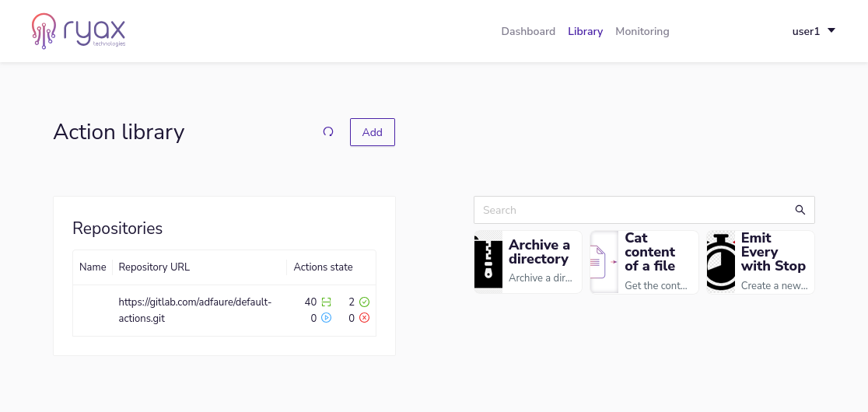Open the Archive a directory card title

point(539,252)
